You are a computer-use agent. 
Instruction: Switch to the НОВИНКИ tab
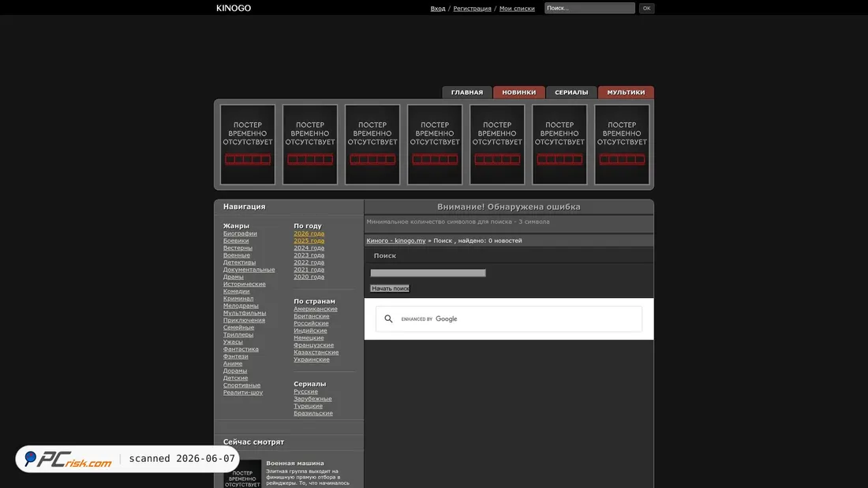(x=518, y=92)
